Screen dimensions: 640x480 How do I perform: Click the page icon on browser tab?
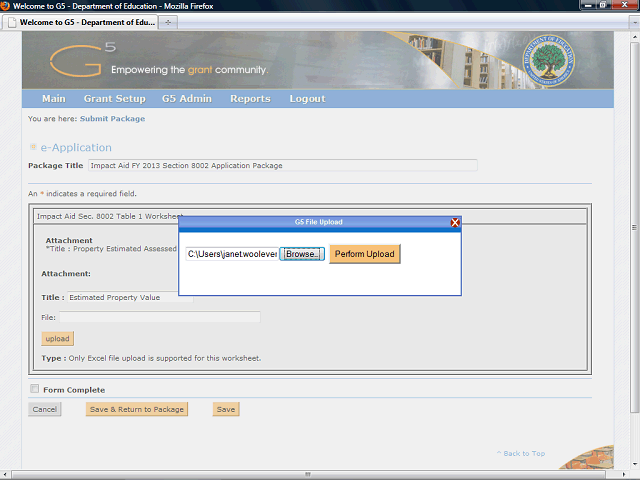pyautogui.click(x=13, y=22)
